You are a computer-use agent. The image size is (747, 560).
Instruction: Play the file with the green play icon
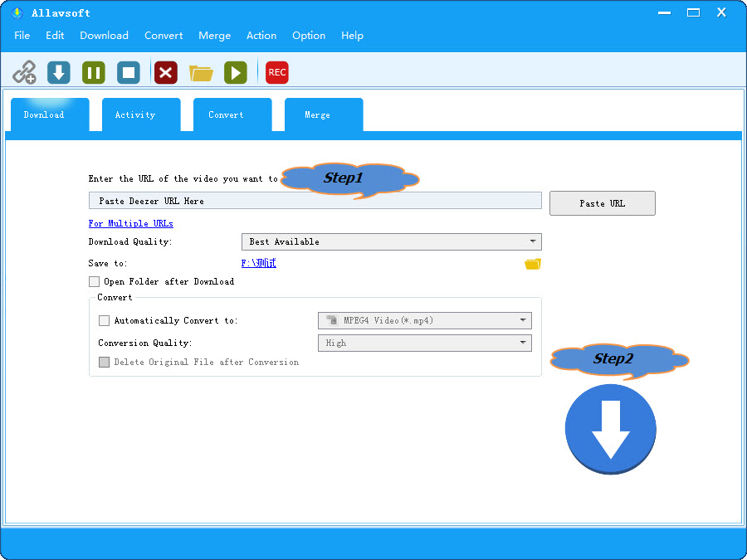click(x=236, y=72)
